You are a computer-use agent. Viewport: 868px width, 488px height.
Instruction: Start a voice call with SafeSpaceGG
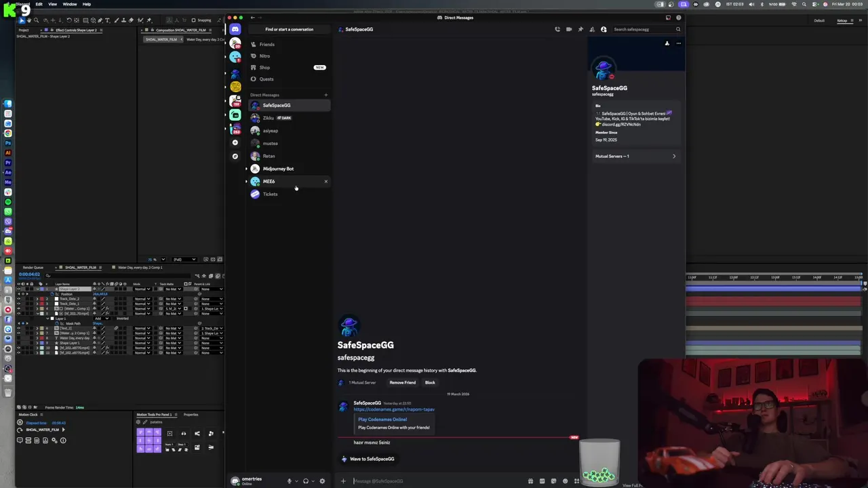coord(557,29)
